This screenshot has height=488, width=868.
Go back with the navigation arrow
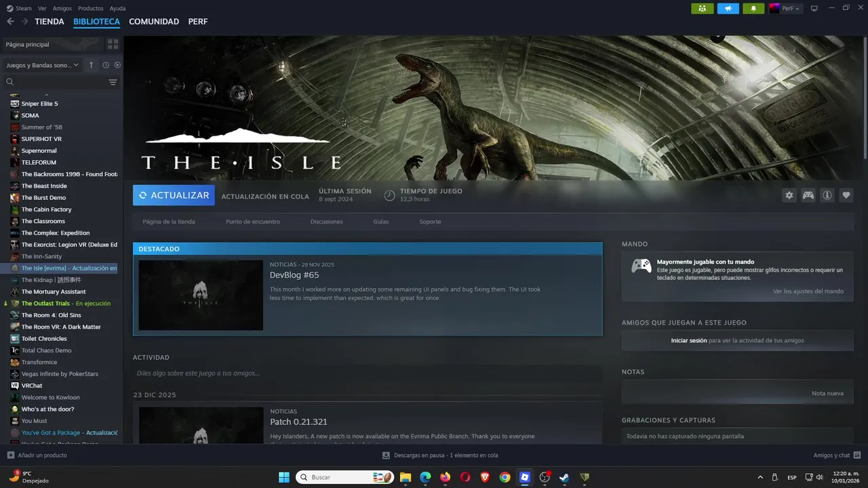[10, 22]
